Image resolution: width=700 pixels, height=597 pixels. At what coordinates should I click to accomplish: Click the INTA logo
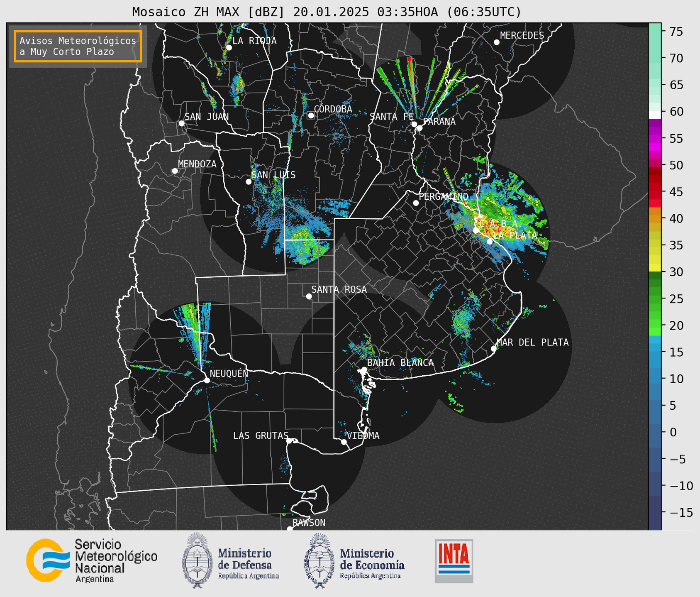click(x=454, y=561)
